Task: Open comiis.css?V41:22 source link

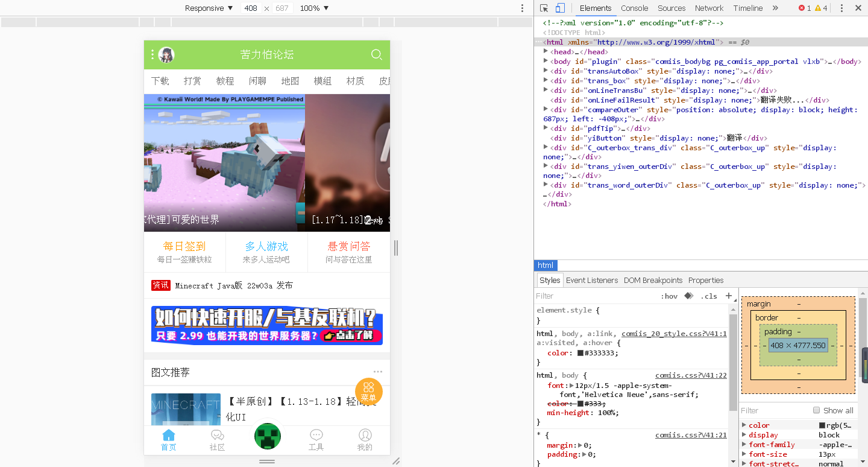Action: click(691, 375)
